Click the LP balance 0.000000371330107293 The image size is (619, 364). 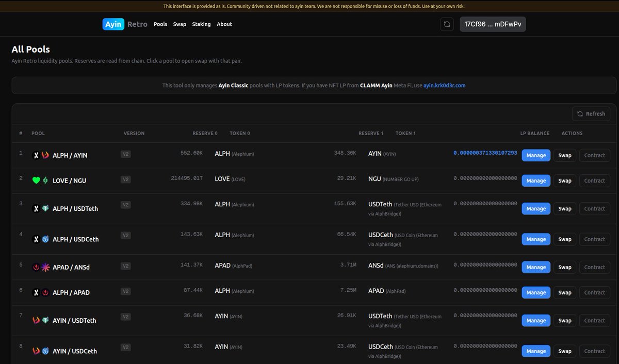(485, 153)
